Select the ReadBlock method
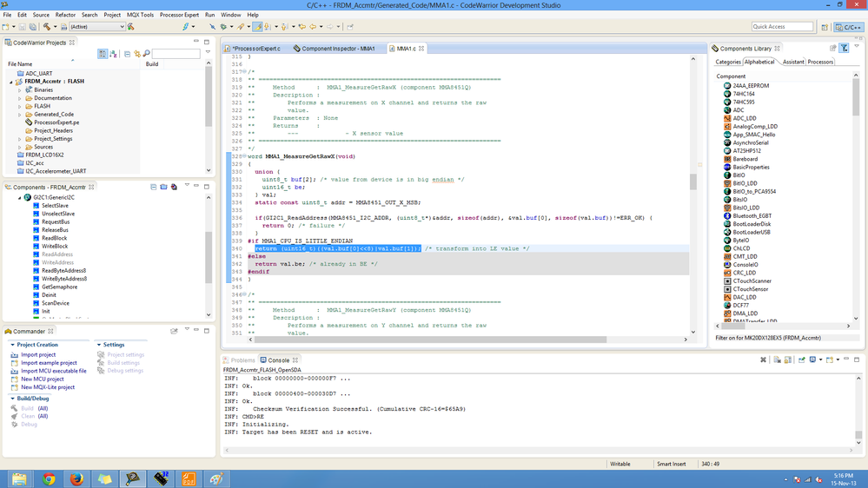The width and height of the screenshot is (868, 488). 54,238
